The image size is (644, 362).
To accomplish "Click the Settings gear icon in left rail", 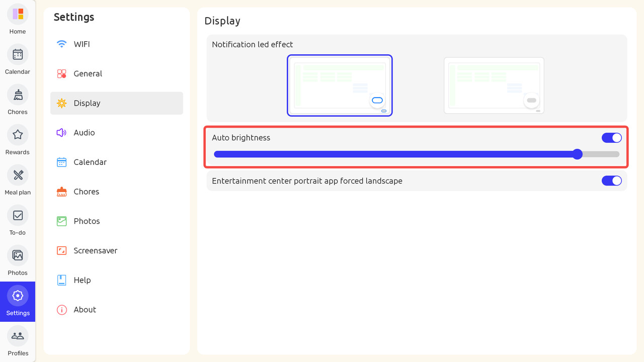I will (x=18, y=296).
